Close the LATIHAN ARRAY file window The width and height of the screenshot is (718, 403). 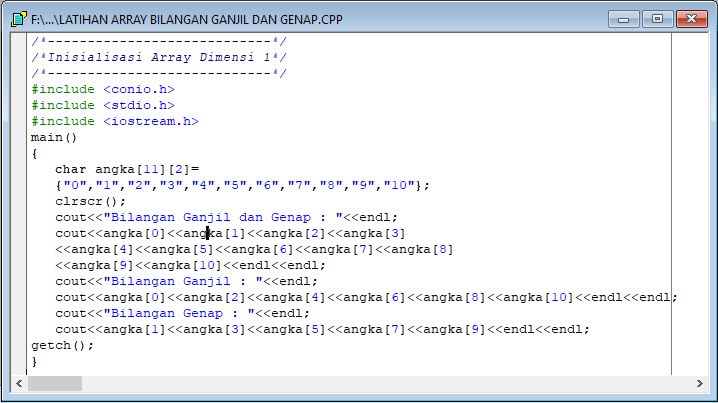point(691,19)
